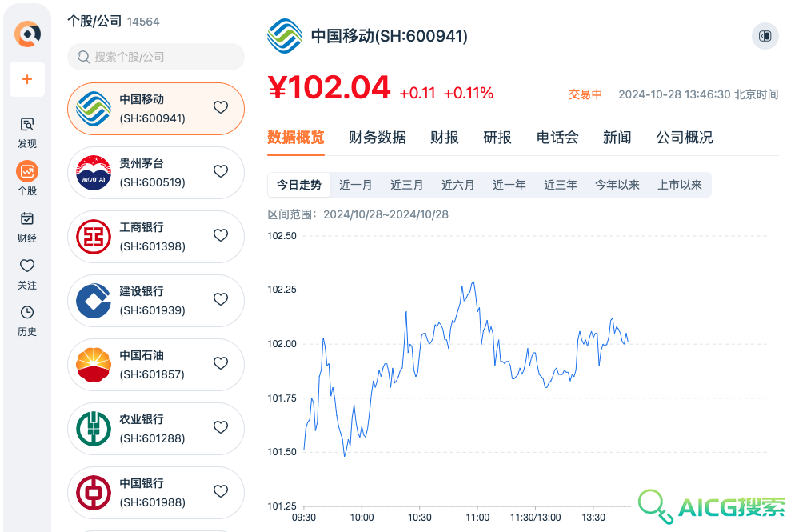Focus the 搜索个股/公司 search field
Image resolution: width=791 pixels, height=532 pixels.
[x=156, y=57]
